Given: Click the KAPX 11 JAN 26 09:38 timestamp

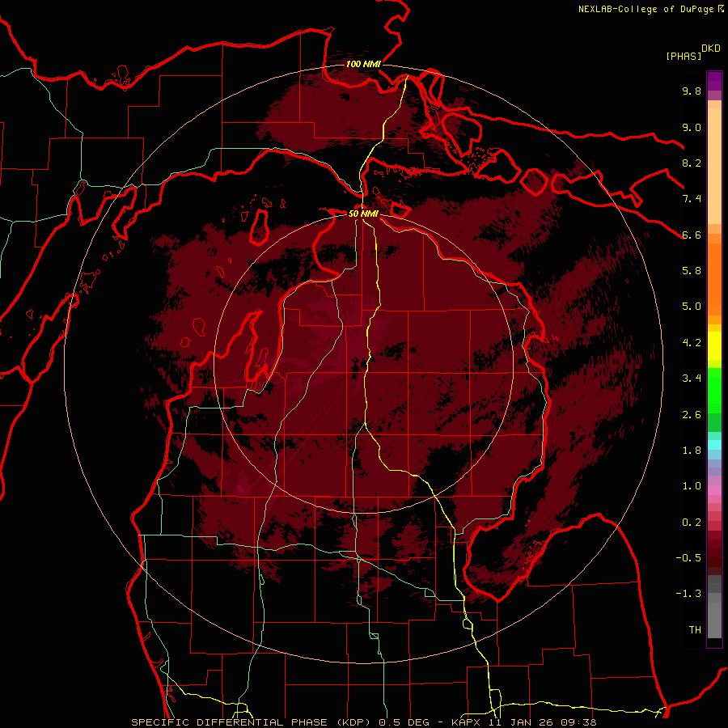Looking at the screenshot, I should (x=524, y=722).
